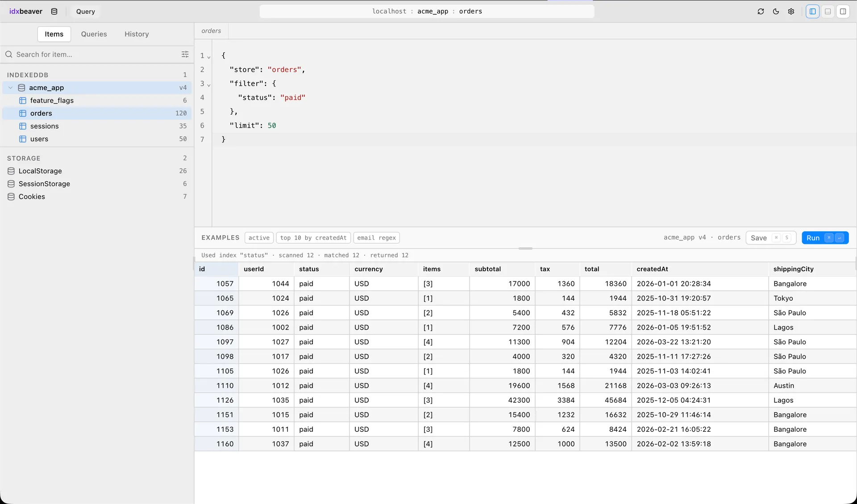Toggle bottom panel layout icon

point(828,12)
